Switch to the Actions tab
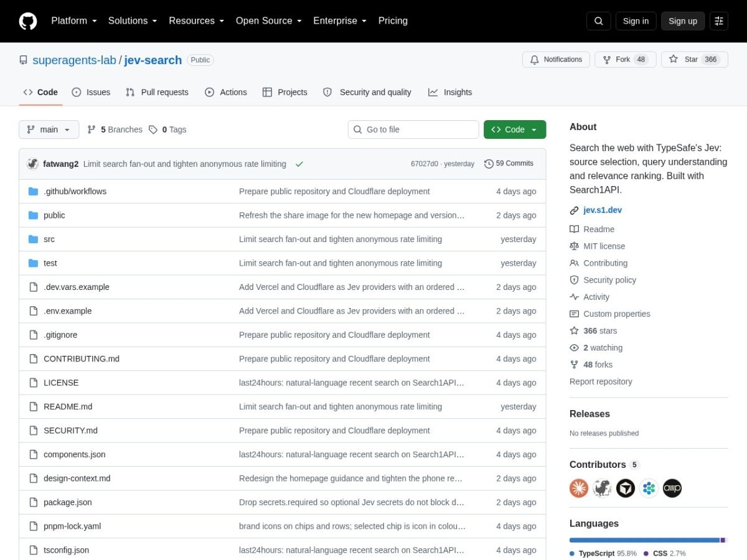This screenshot has width=747, height=560. tap(226, 92)
